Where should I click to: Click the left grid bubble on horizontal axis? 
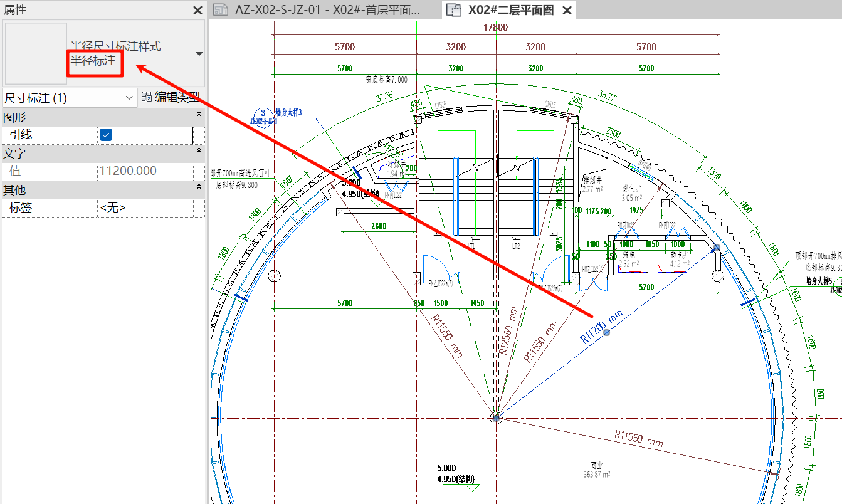(x=274, y=276)
